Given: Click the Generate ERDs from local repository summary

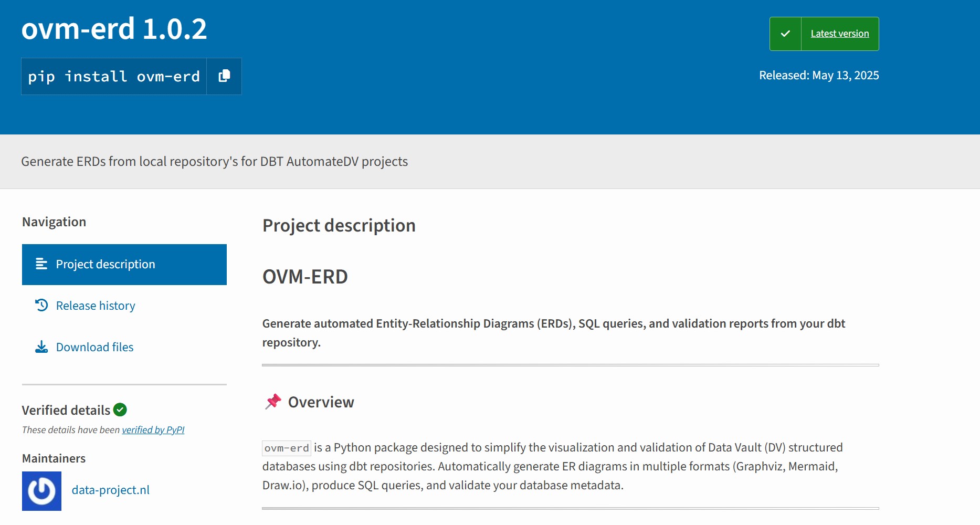Looking at the screenshot, I should [x=214, y=161].
